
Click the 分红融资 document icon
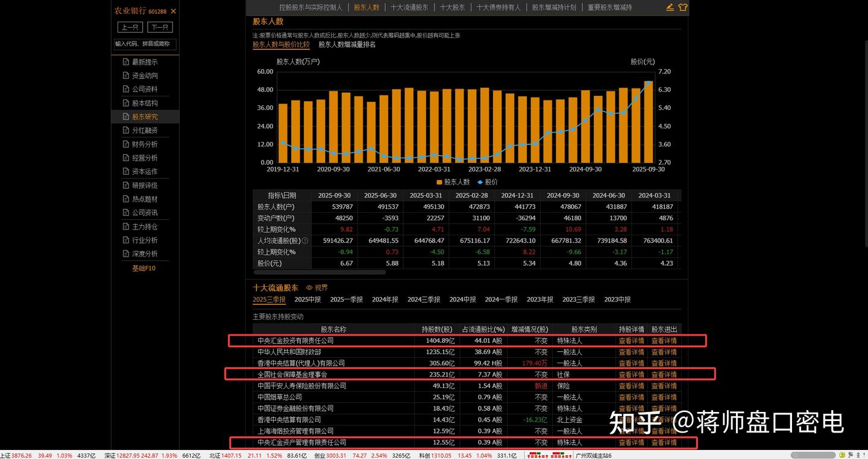click(x=126, y=131)
